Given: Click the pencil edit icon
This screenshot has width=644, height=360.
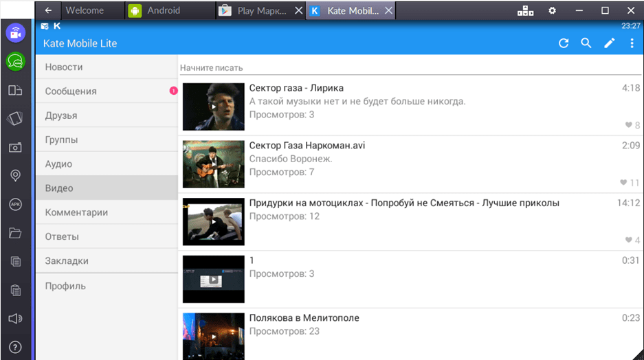Looking at the screenshot, I should click(x=609, y=43).
